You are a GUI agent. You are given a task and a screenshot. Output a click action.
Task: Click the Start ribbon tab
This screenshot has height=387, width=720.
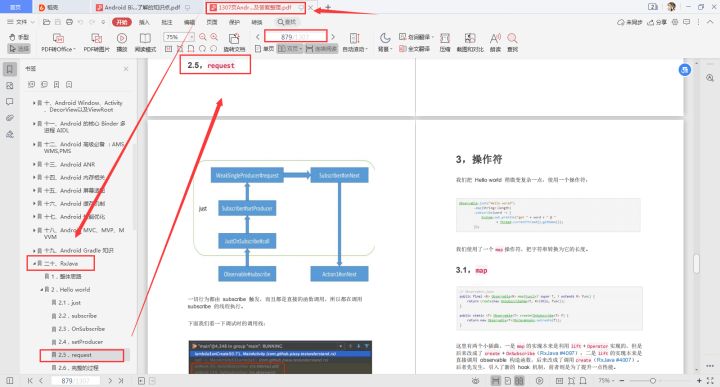122,22
